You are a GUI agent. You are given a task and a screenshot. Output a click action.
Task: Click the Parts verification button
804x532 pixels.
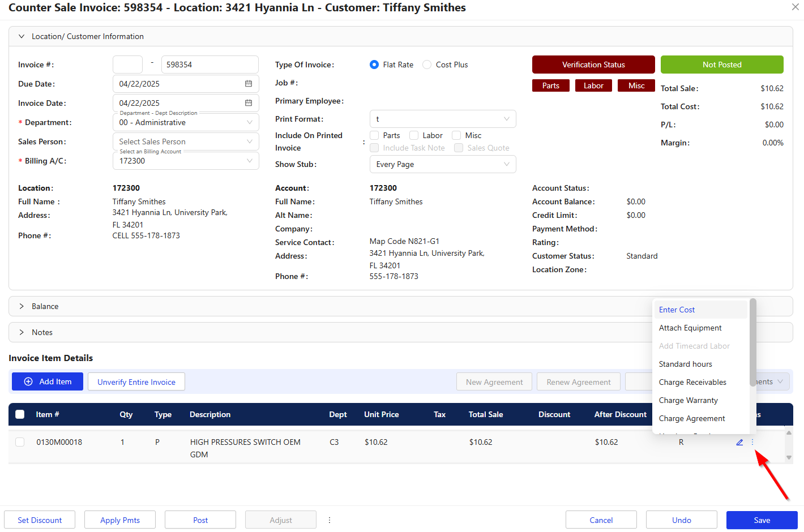point(551,85)
